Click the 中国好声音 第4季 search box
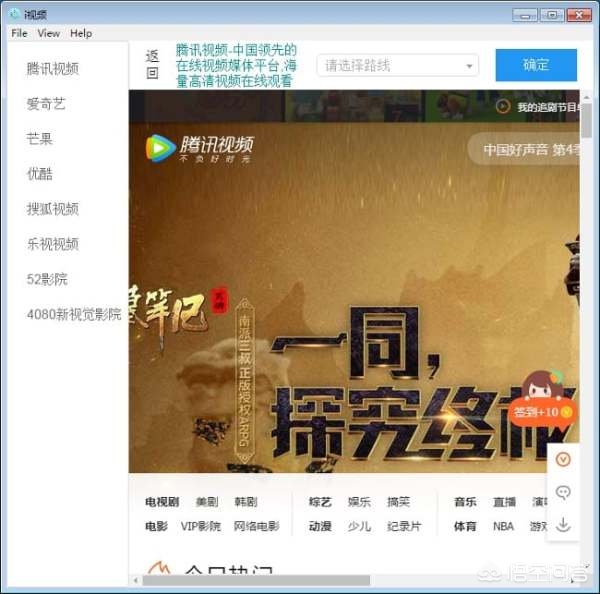600x594 pixels. coord(524,149)
